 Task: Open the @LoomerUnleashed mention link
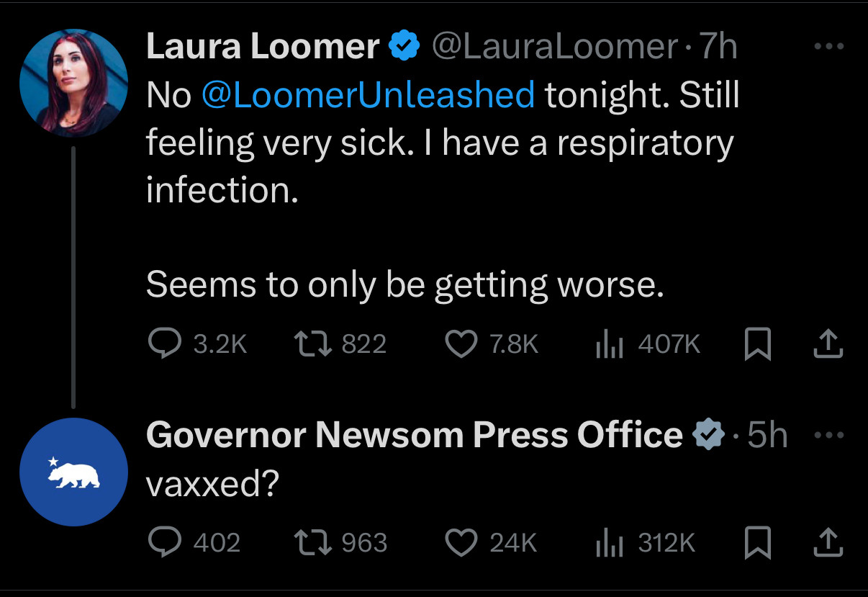(369, 95)
